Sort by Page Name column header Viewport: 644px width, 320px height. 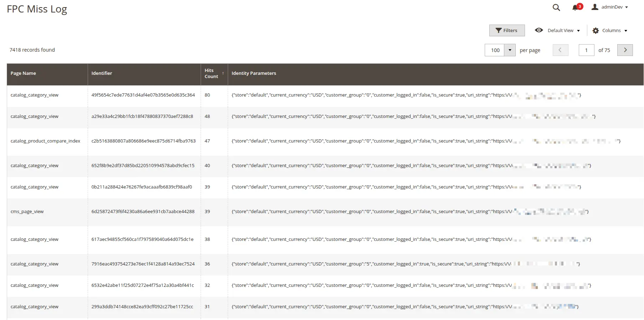coord(47,74)
